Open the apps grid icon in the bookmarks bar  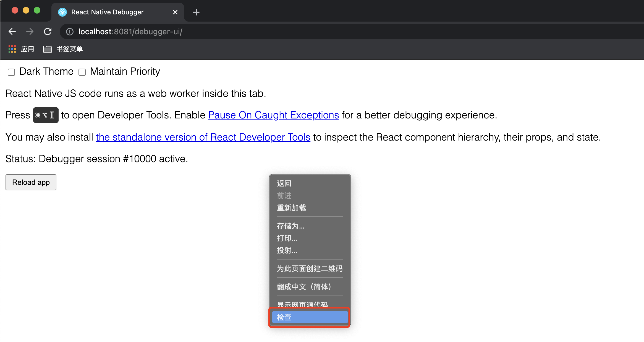pos(12,49)
